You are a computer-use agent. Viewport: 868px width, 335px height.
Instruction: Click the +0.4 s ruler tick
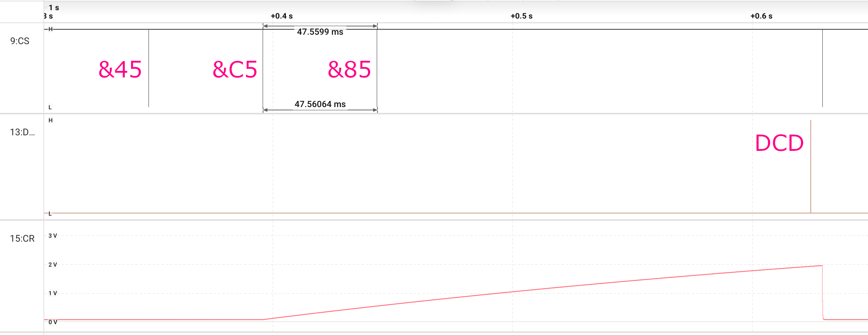pyautogui.click(x=281, y=16)
